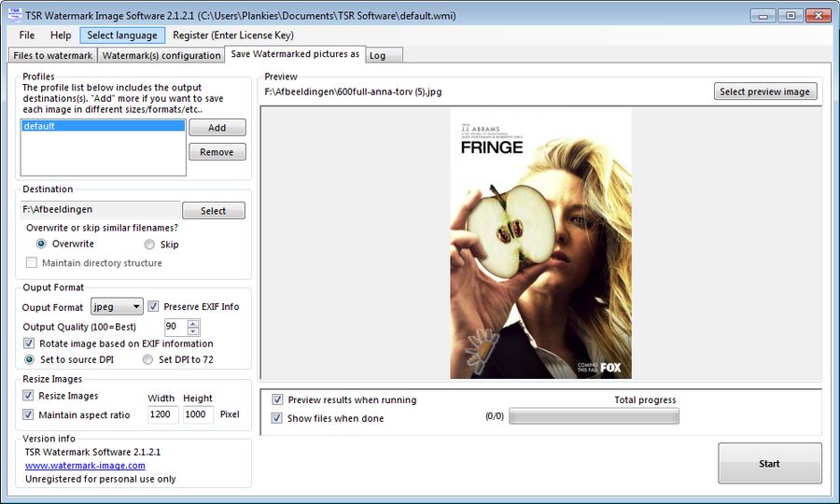Toggle Maintain aspect ratio checkbox
Viewport: 840px width, 504px height.
click(x=28, y=414)
